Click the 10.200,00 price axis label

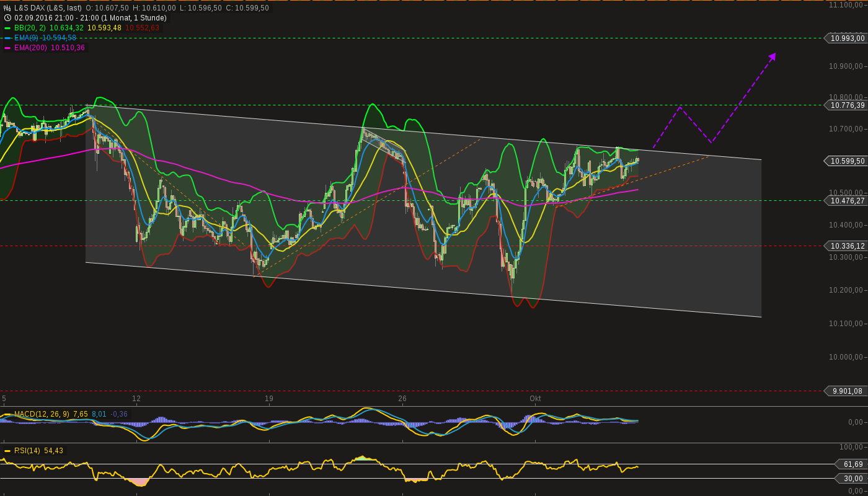(x=846, y=290)
